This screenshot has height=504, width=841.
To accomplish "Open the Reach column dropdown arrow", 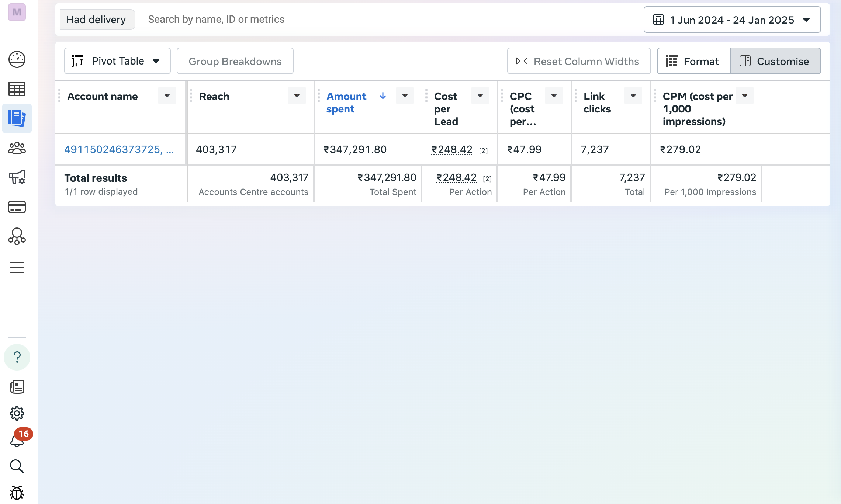I will click(x=297, y=96).
